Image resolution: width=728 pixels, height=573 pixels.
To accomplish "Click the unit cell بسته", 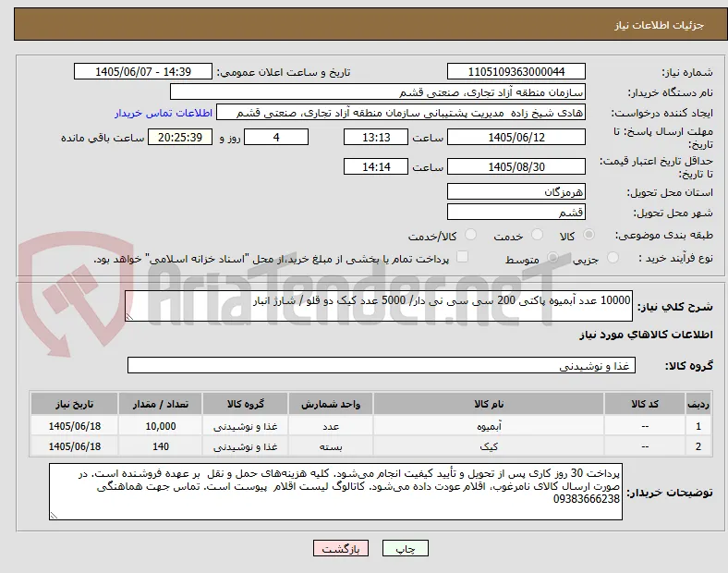I will pos(331,446).
